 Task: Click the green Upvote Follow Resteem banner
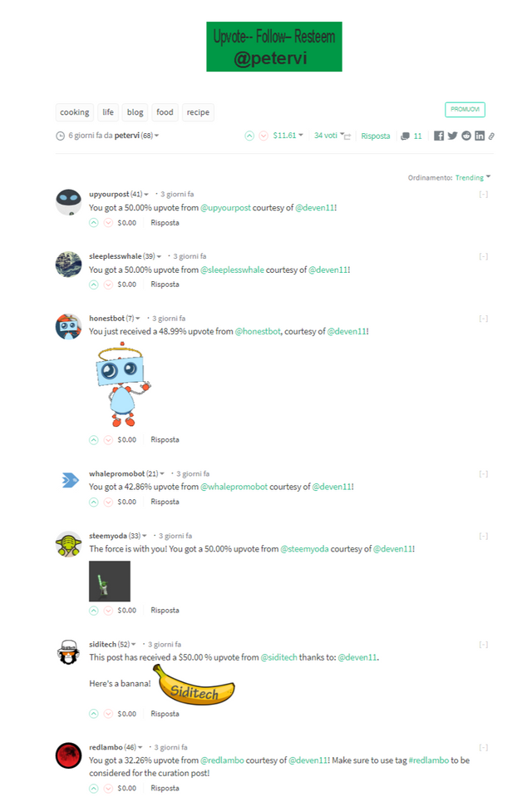(274, 47)
